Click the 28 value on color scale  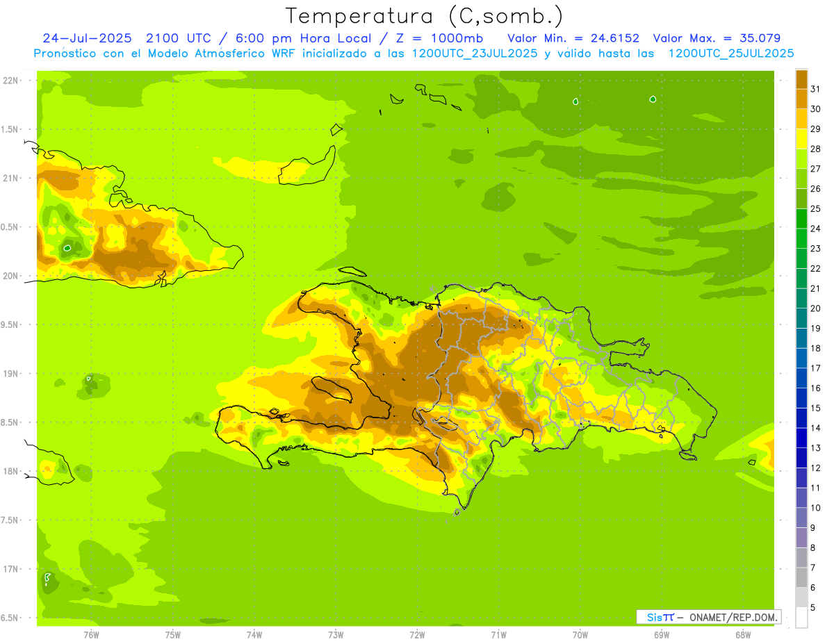[815, 149]
